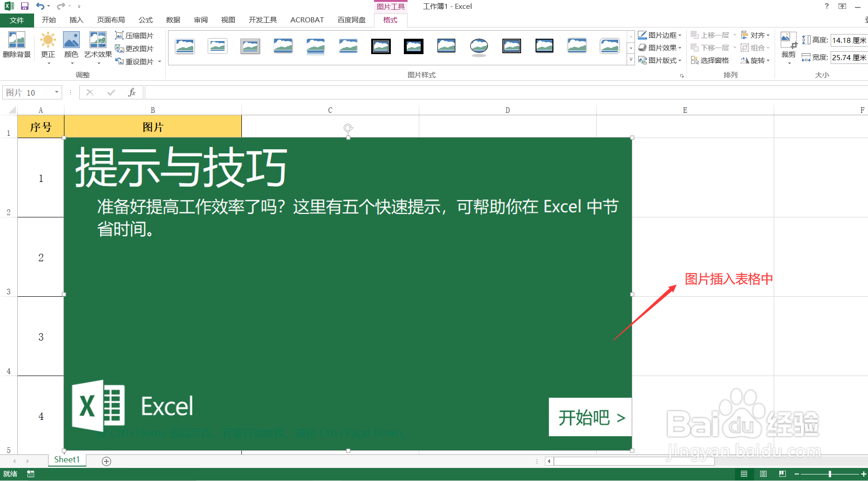Screen dimensions: 868x481
Task: Open Picture Effects (图片效果) dropdown
Action: pyautogui.click(x=660, y=48)
